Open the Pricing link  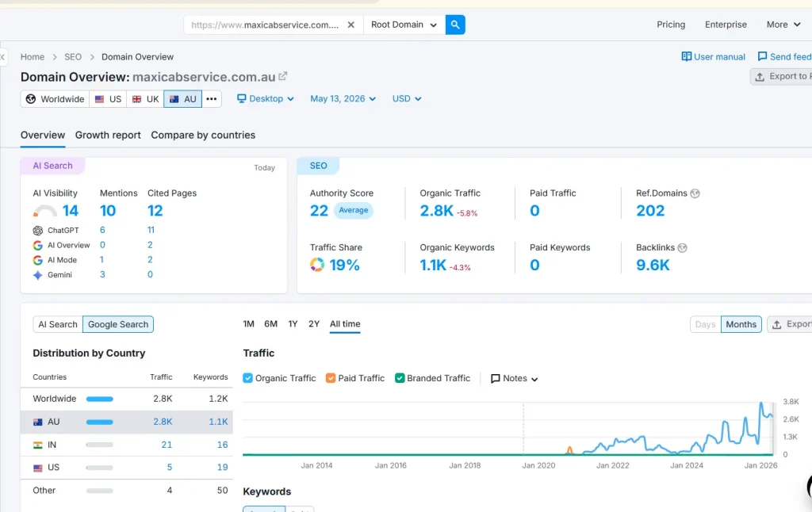coord(671,25)
